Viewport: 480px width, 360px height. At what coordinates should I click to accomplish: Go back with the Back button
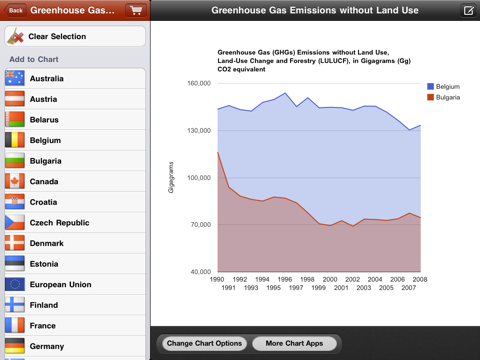15,10
